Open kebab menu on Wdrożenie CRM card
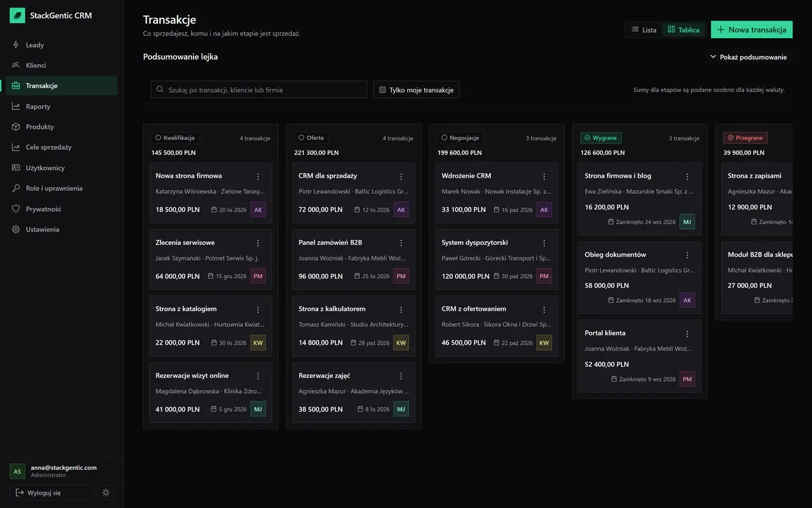The width and height of the screenshot is (812, 508). coord(544,177)
